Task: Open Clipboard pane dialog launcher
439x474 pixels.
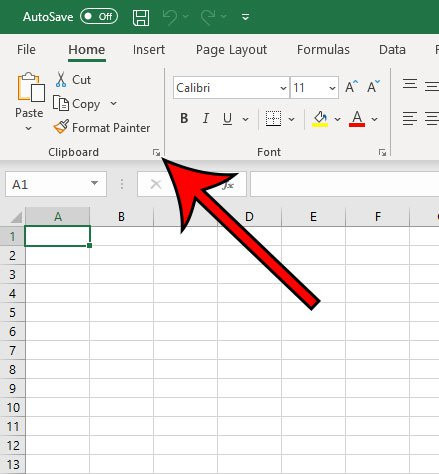Action: click(x=156, y=153)
